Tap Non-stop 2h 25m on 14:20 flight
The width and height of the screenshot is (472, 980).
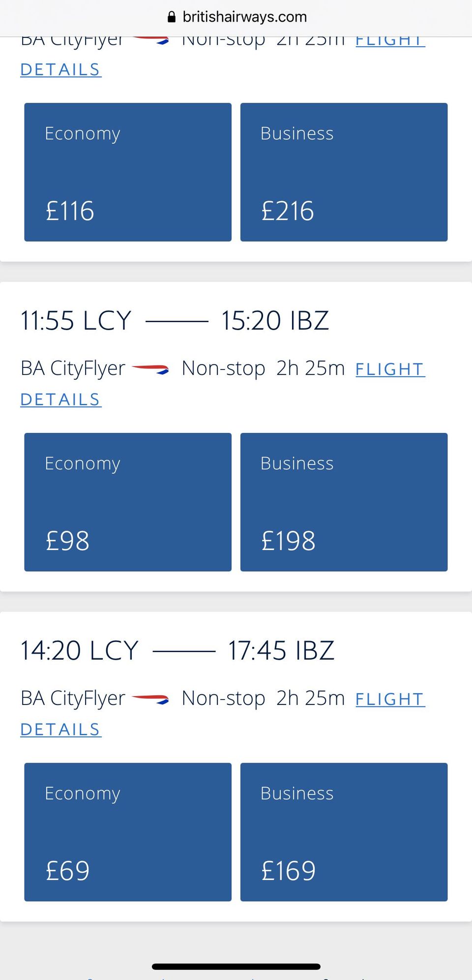point(263,699)
